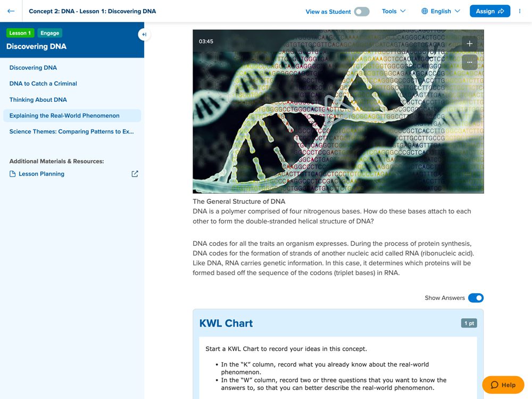Collapse the lesson sidebar panel
The height and width of the screenshot is (399, 532).
point(144,35)
